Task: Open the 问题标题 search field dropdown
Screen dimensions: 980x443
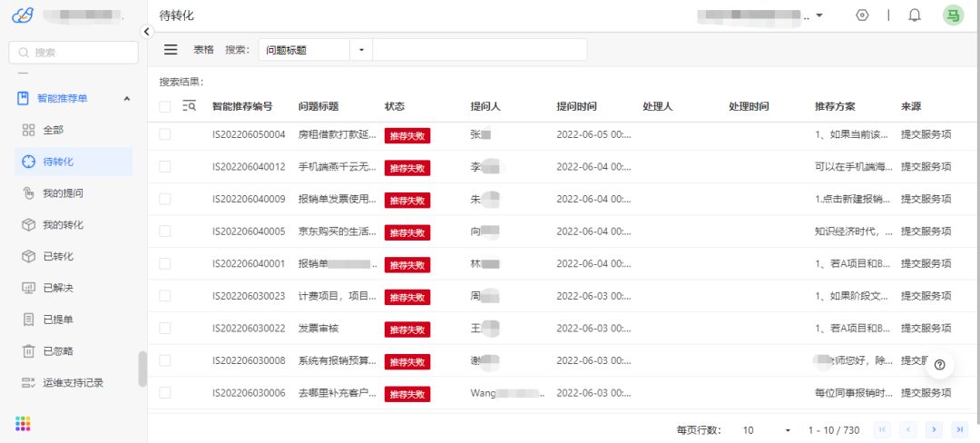Action: (304, 50)
